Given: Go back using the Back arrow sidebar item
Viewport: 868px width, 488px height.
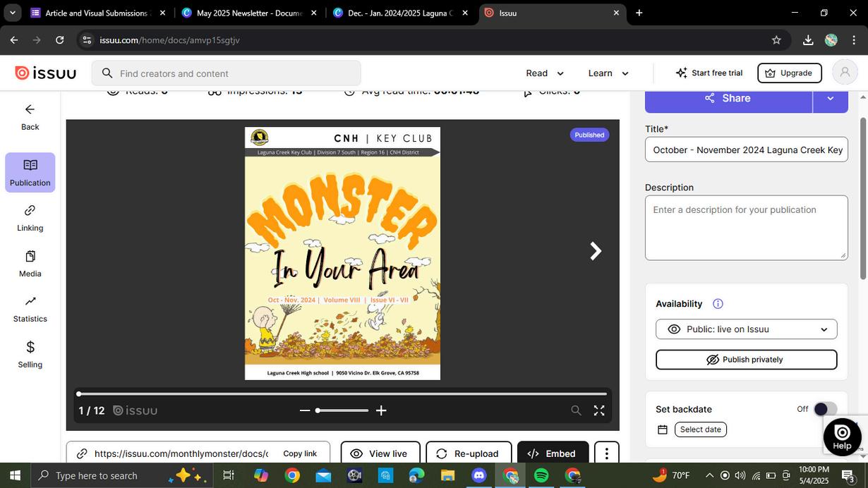Looking at the screenshot, I should pos(30,117).
